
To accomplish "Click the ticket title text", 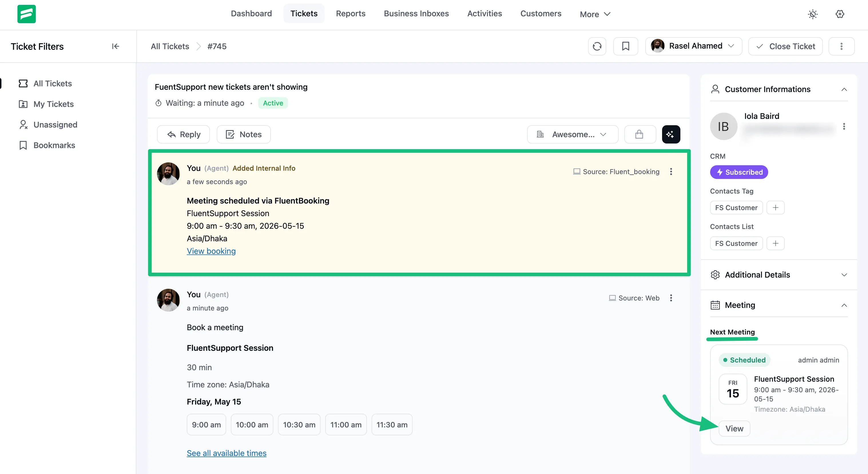I will coord(231,87).
